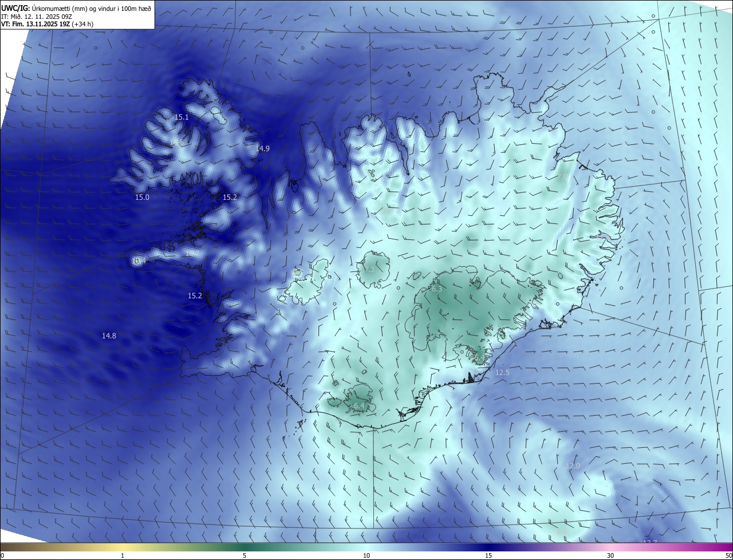This screenshot has width=733, height=560.
Task: Click the 6.4 value on the glacier
Action: pos(359,405)
